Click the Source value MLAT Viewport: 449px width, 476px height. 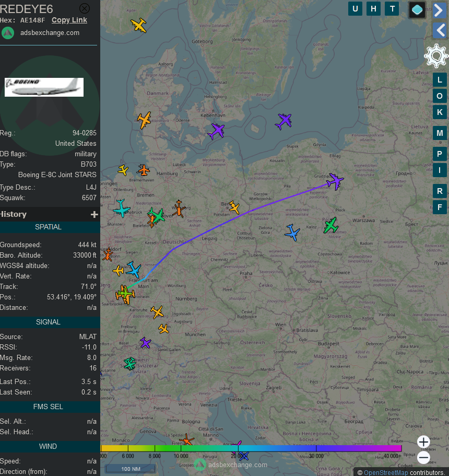(88, 336)
